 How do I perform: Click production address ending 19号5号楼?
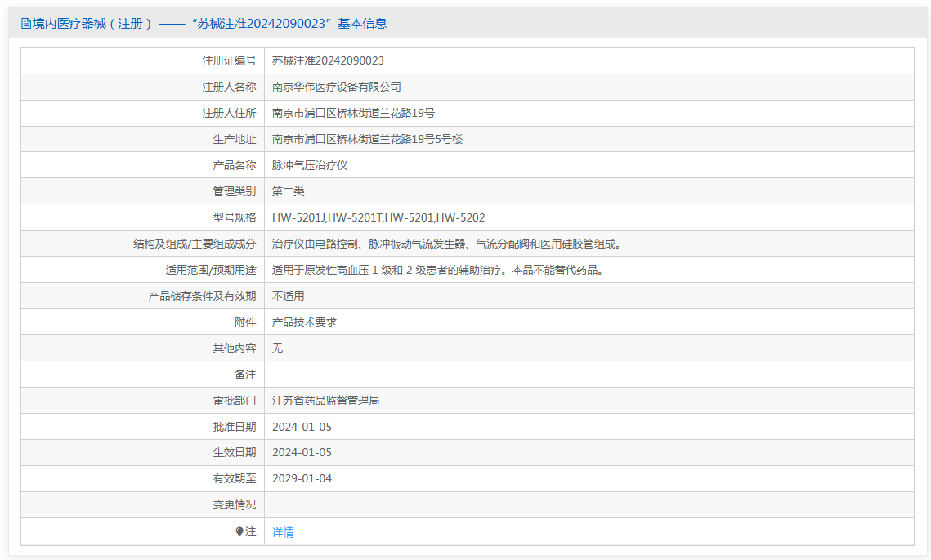tap(368, 139)
